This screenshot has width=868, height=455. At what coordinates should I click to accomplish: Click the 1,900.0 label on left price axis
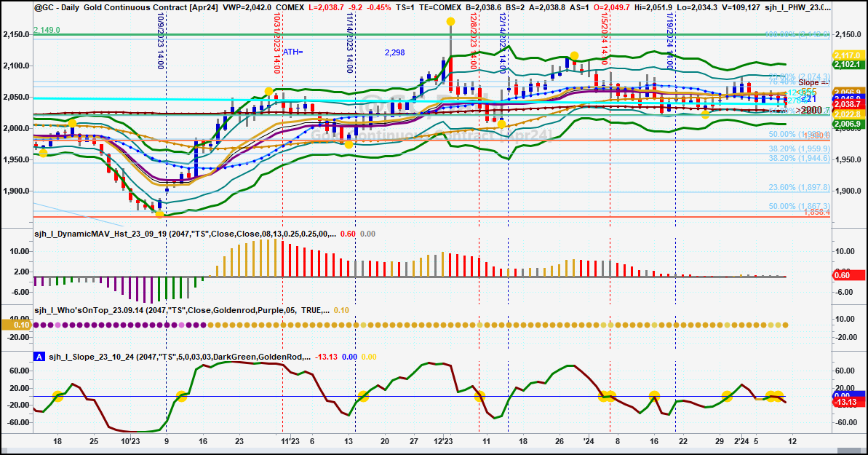pyautogui.click(x=16, y=191)
